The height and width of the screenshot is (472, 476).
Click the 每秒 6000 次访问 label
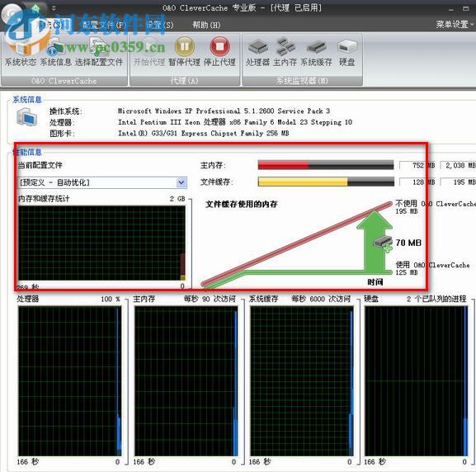(x=321, y=299)
